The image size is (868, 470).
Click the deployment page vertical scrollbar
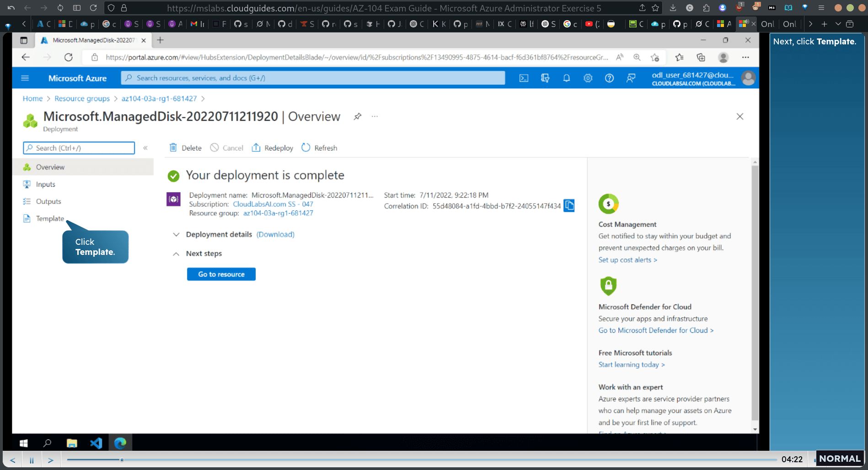pyautogui.click(x=755, y=293)
